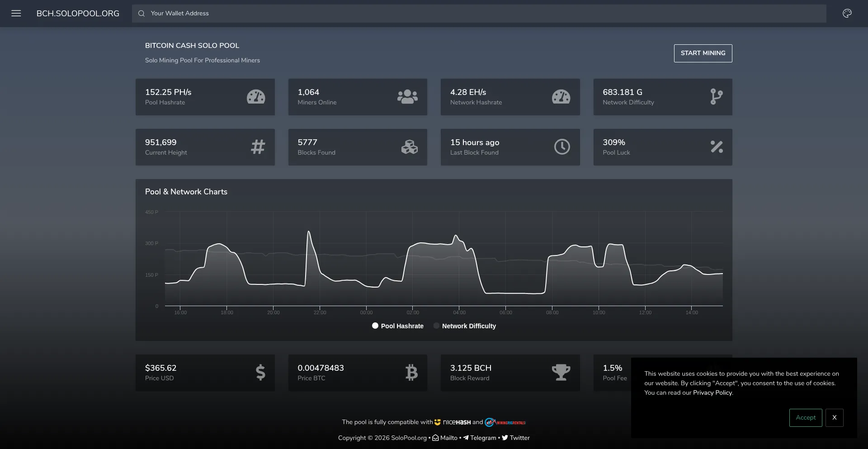
Task: Click the Block Reward trophy icon
Action: click(x=561, y=373)
